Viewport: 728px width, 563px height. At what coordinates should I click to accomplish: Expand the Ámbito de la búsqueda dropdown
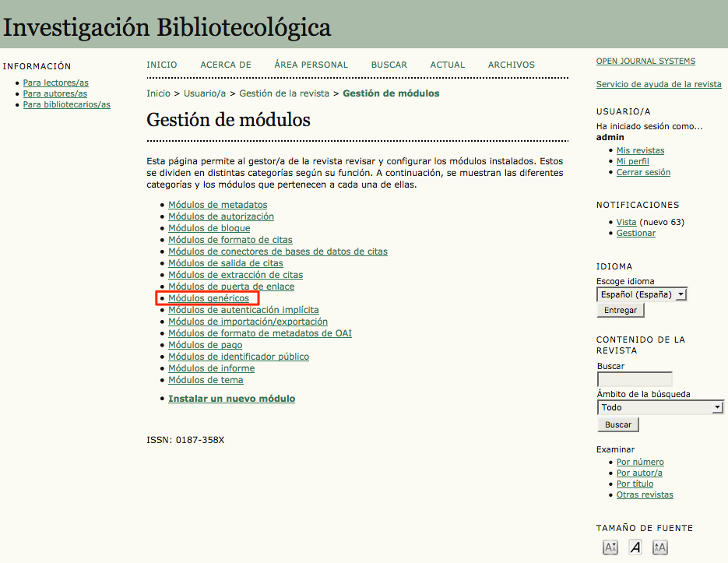660,407
